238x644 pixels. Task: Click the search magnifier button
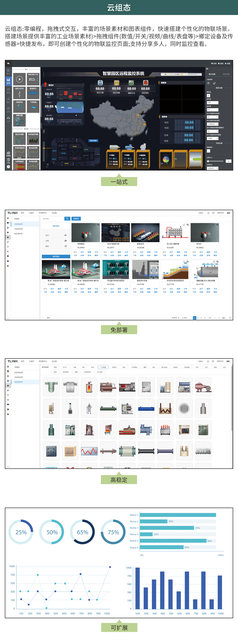[67, 219]
